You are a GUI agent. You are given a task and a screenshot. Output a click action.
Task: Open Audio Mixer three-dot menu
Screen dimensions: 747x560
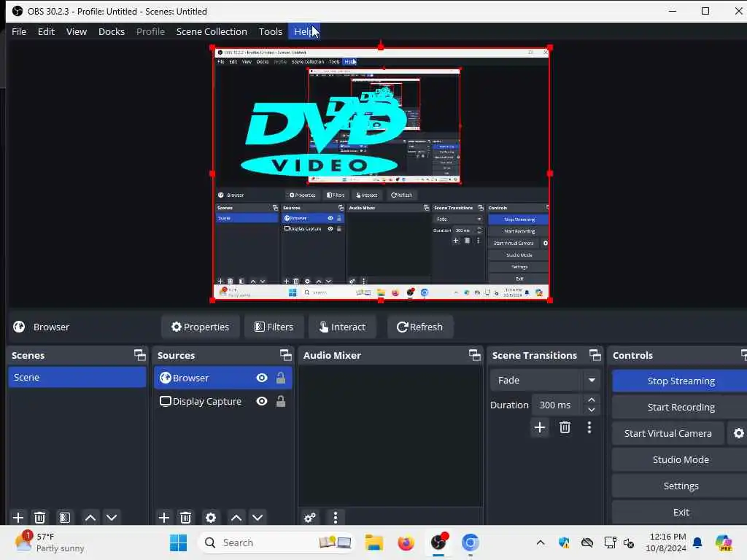pos(336,517)
